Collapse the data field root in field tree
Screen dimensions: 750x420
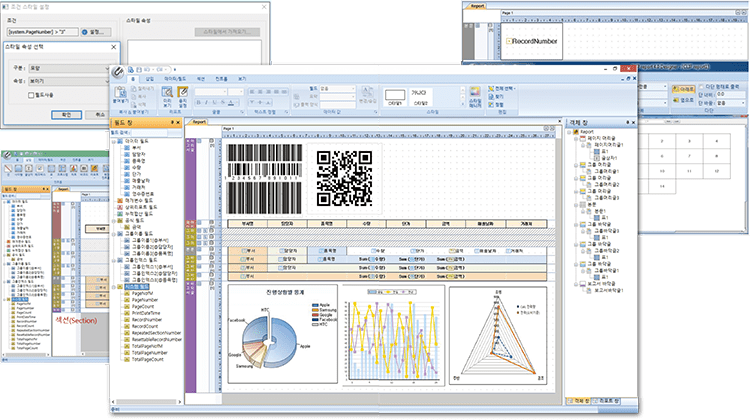click(114, 141)
